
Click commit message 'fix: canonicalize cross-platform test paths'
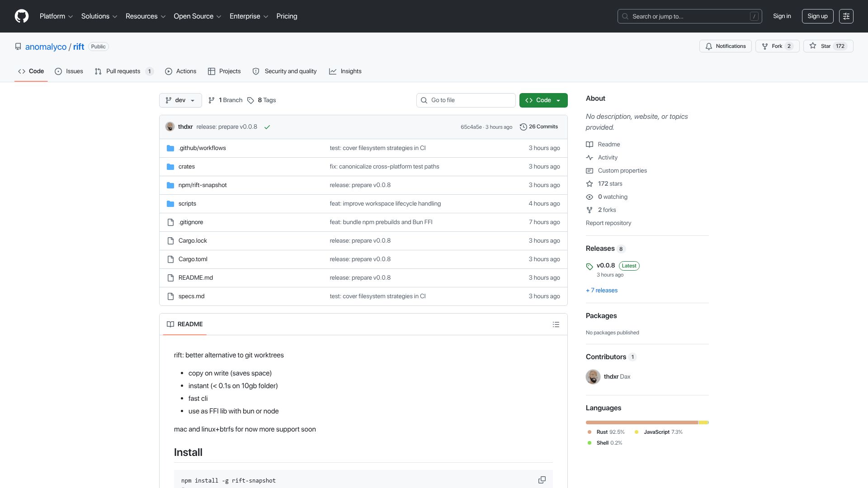point(384,167)
